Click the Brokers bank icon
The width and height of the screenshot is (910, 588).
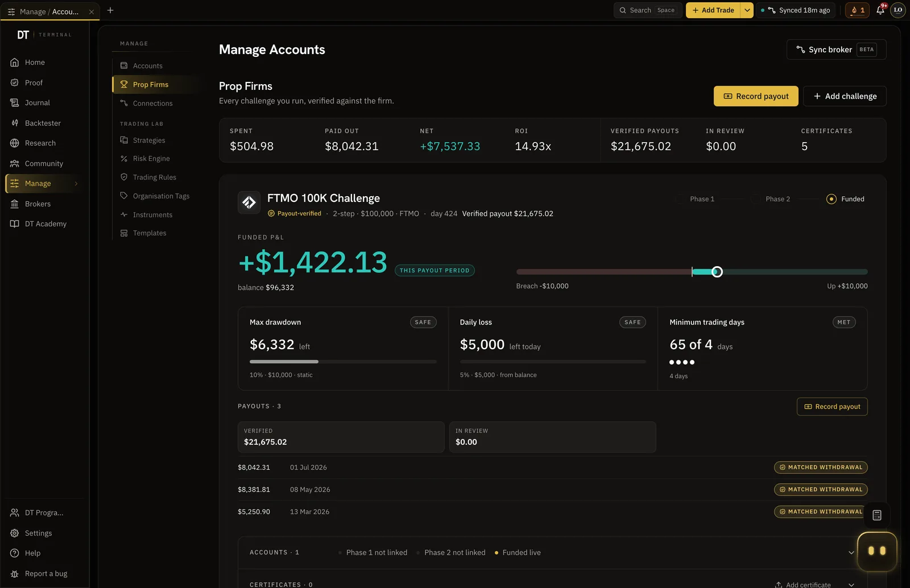tap(15, 204)
